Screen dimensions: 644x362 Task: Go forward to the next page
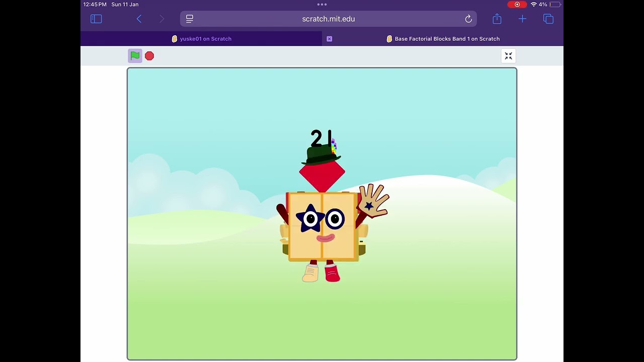pyautogui.click(x=162, y=19)
